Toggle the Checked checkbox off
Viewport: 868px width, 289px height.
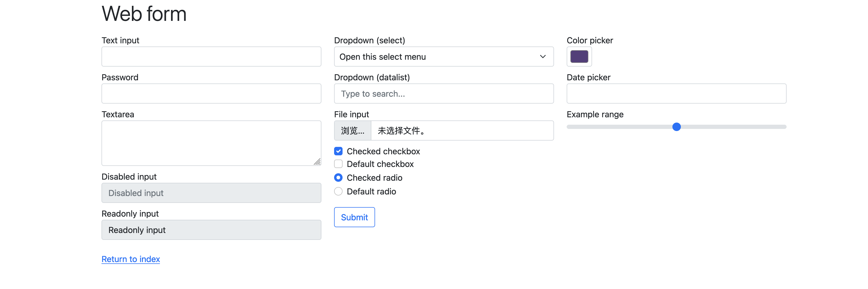pyautogui.click(x=338, y=151)
